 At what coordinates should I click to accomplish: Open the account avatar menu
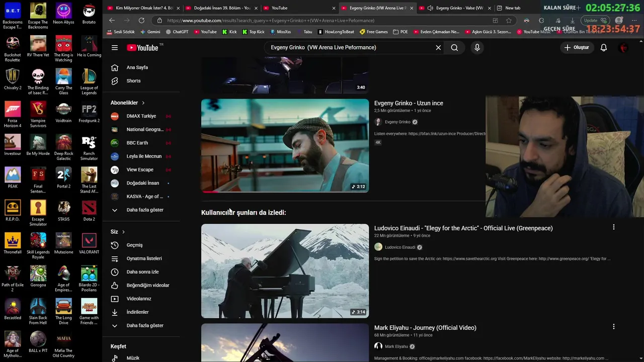pyautogui.click(x=624, y=47)
